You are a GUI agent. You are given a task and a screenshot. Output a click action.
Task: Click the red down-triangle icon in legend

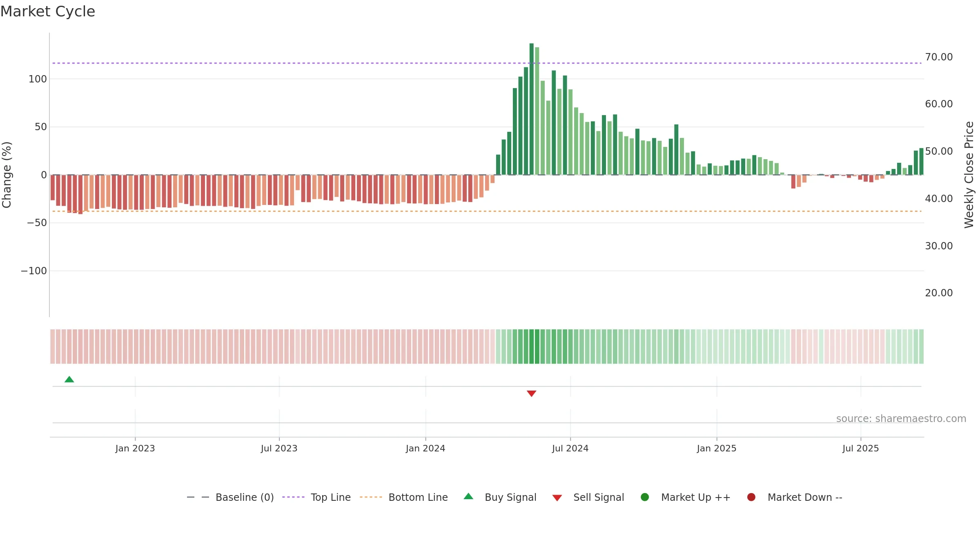tap(557, 498)
